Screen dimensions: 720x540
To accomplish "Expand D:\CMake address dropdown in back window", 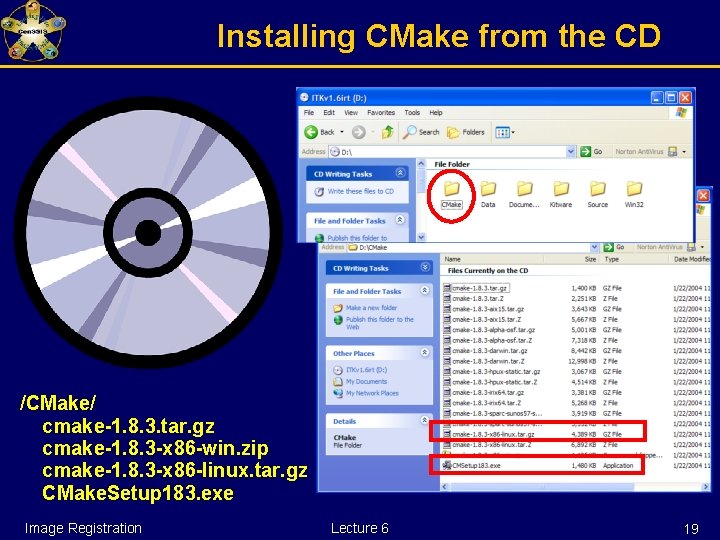I will [594, 248].
